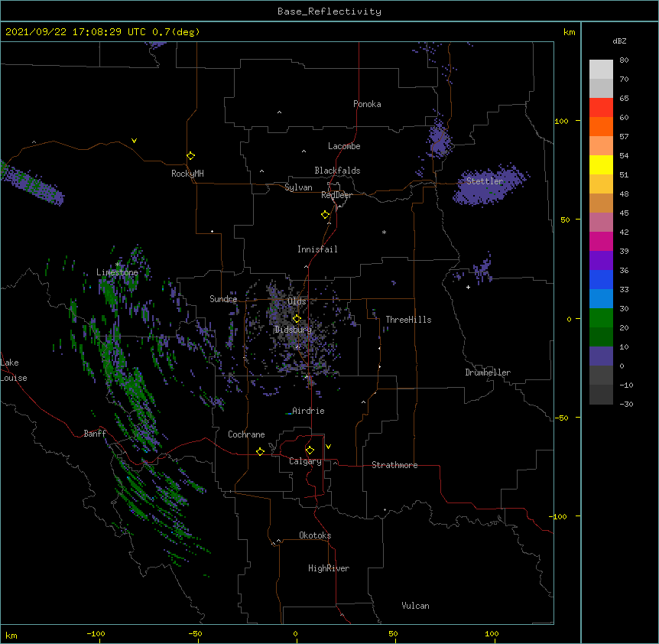Click the purple echo streak at far left edge
The image size is (659, 644).
[x=31, y=183]
